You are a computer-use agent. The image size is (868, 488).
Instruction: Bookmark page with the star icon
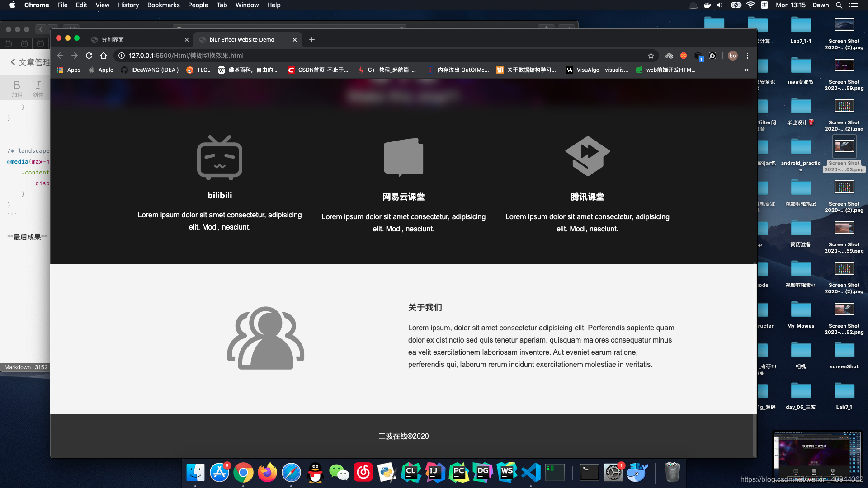(x=651, y=56)
